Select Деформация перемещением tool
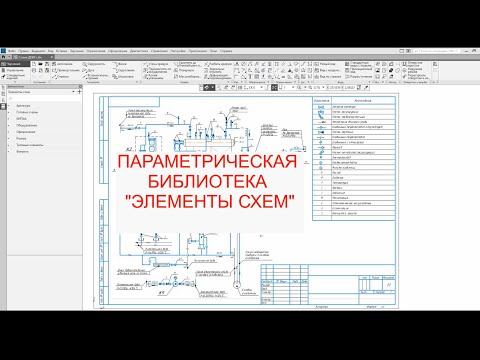 [218, 77]
